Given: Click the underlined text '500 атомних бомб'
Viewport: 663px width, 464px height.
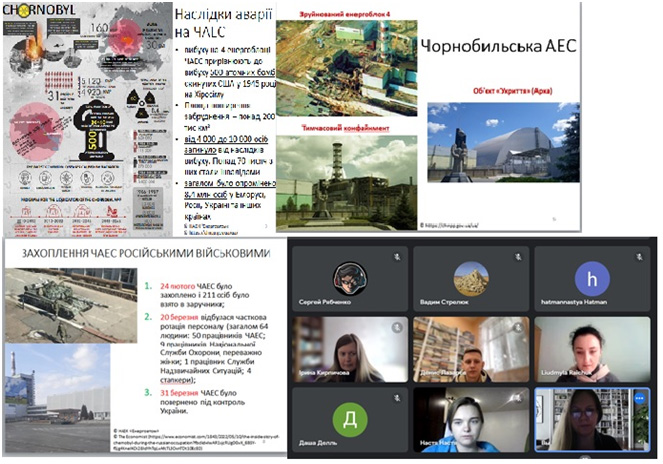Looking at the screenshot, I should point(243,72).
